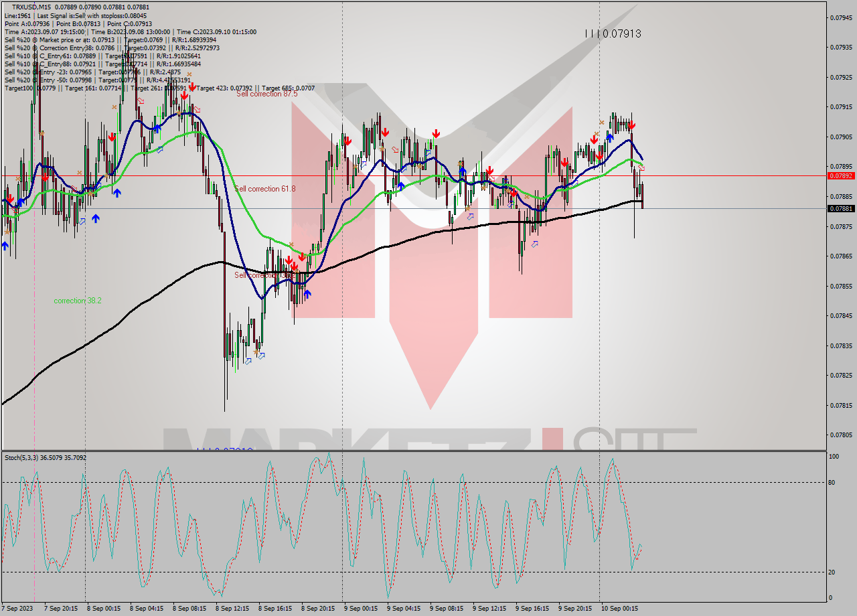857x616 pixels.
Task: Click the '8 Sep 16:15' time axis label
Action: tap(275, 609)
